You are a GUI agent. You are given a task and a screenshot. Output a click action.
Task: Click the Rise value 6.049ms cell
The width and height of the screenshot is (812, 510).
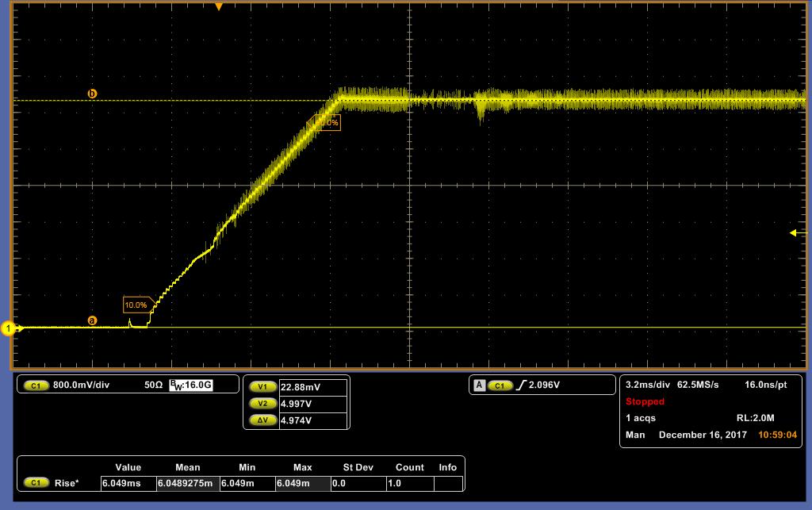click(x=128, y=483)
